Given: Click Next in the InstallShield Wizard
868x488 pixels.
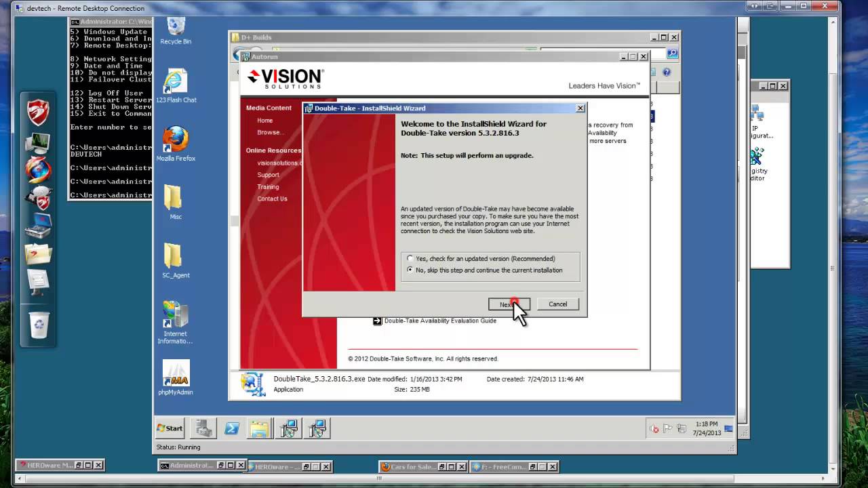Looking at the screenshot, I should coord(509,304).
